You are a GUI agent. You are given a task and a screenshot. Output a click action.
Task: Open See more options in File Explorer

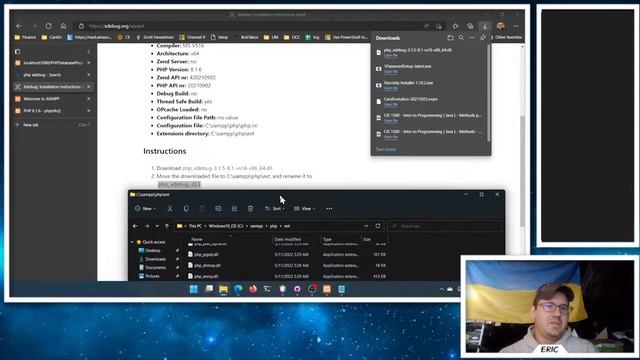point(329,209)
